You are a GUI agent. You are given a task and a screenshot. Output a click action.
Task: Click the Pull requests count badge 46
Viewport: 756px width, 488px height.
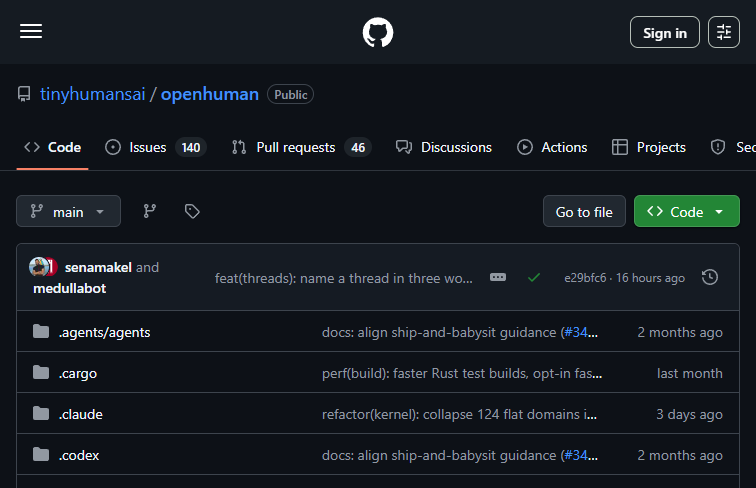(x=358, y=148)
